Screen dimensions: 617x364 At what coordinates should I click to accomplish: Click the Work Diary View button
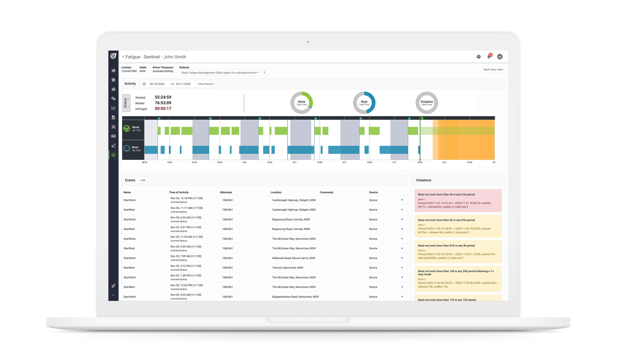point(493,69)
